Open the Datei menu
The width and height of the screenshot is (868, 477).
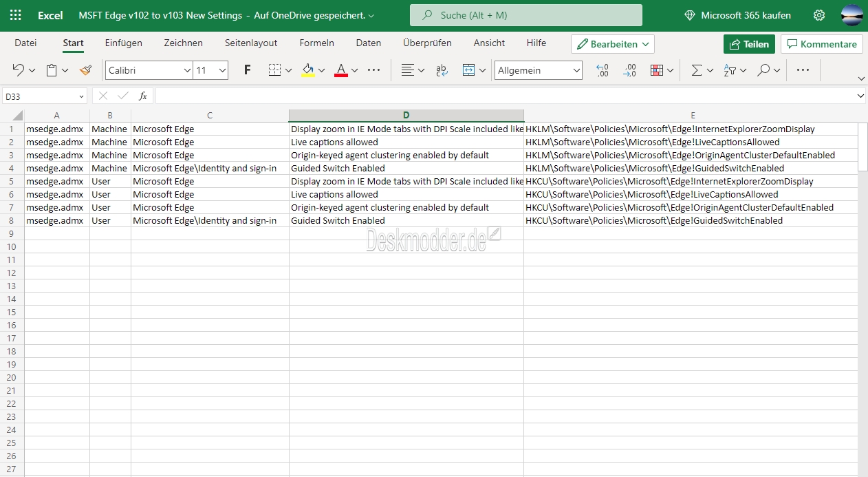point(25,43)
